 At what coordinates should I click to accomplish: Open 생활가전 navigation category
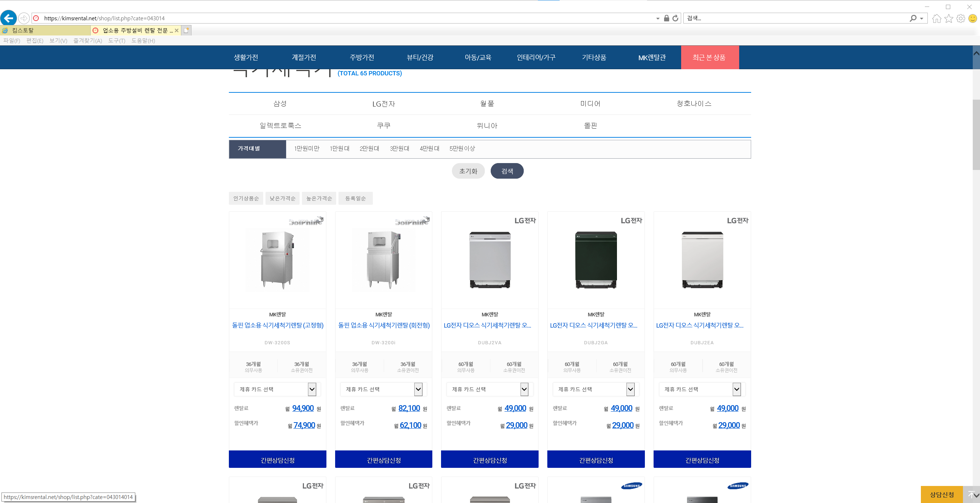click(246, 57)
